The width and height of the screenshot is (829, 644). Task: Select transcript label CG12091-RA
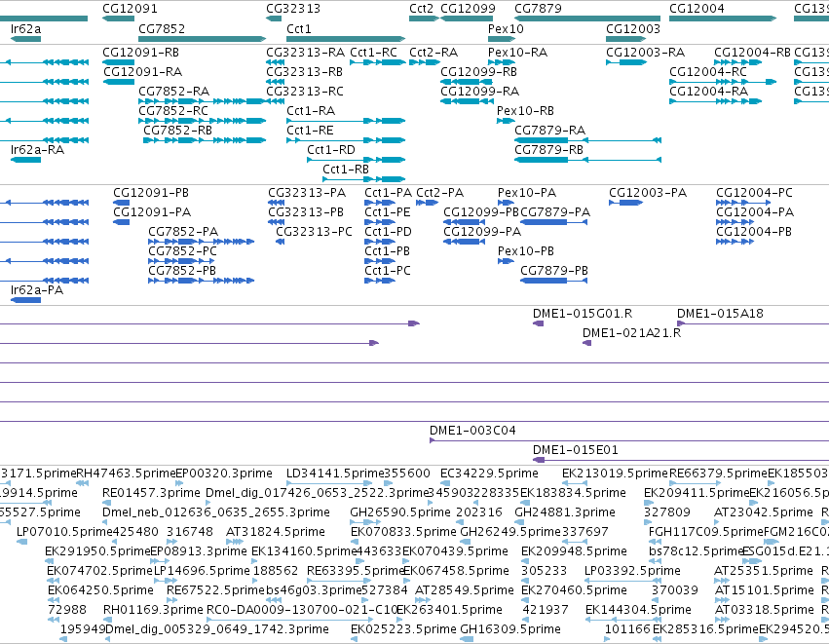[143, 72]
